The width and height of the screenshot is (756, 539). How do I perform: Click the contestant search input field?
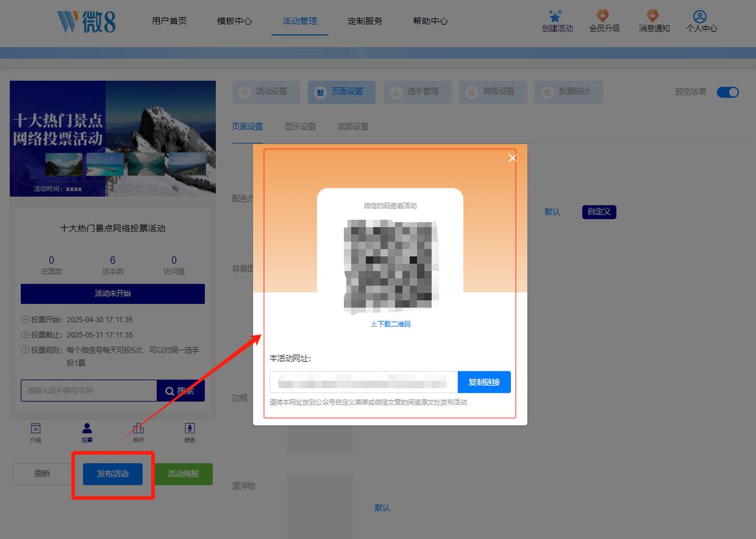click(89, 391)
